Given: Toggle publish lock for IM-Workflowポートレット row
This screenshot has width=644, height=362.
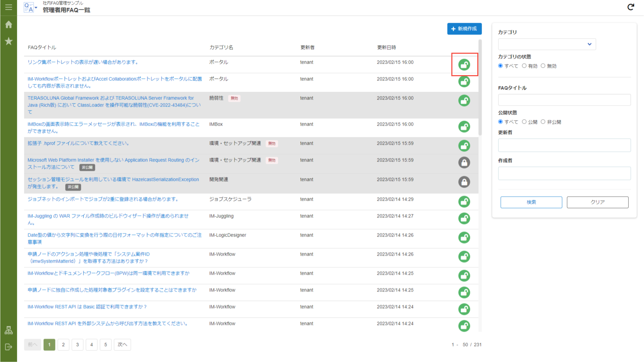Looking at the screenshot, I should pyautogui.click(x=464, y=81).
